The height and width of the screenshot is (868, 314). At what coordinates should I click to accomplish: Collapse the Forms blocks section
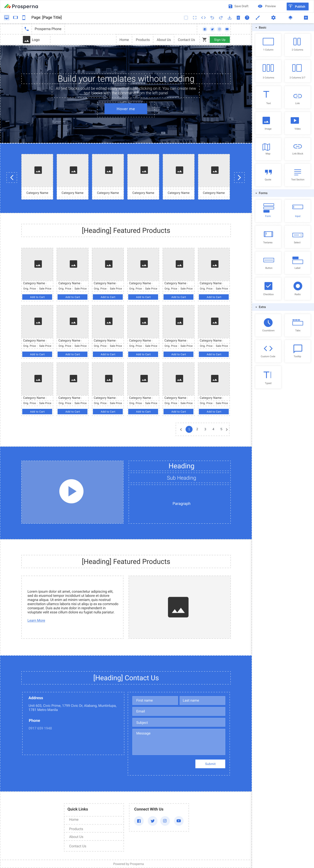coord(263,193)
